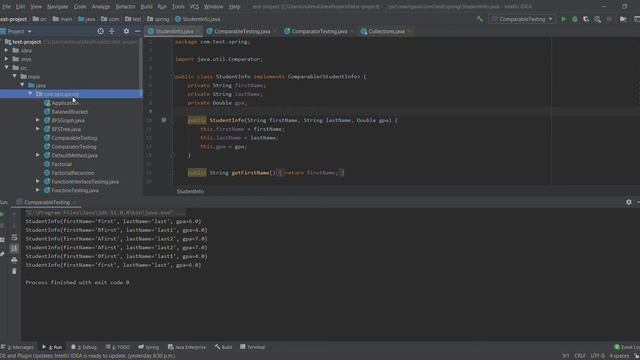Image resolution: width=640 pixels, height=360 pixels.
Task: Switch to Collections.java editor tab
Action: [386, 31]
